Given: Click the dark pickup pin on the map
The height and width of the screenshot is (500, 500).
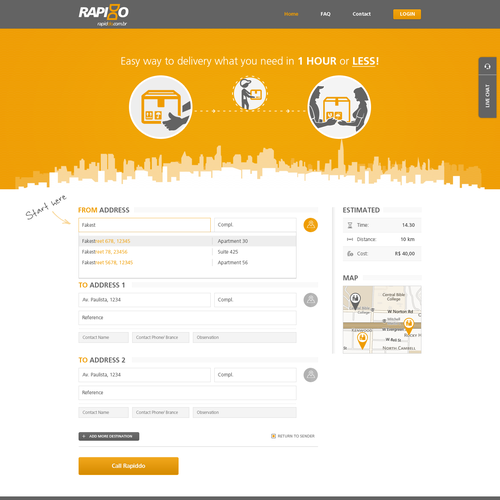Looking at the screenshot, I should (x=355, y=301).
